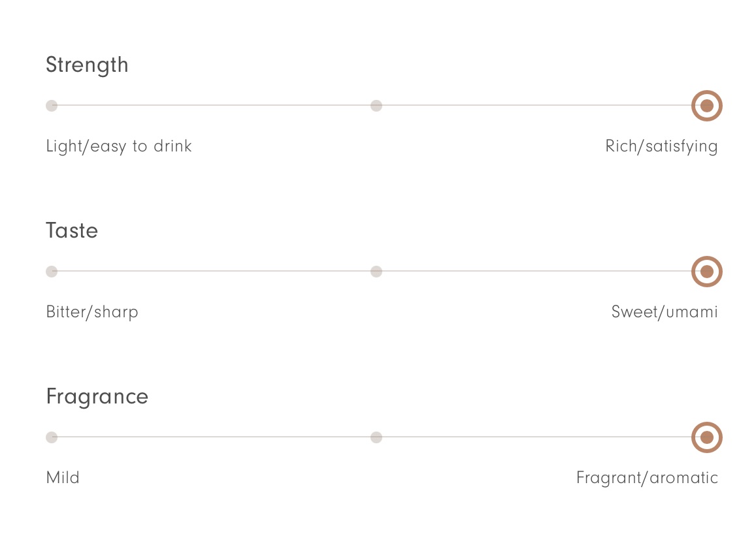
Task: Set Fragrance to the Mild dot
Action: [52, 437]
